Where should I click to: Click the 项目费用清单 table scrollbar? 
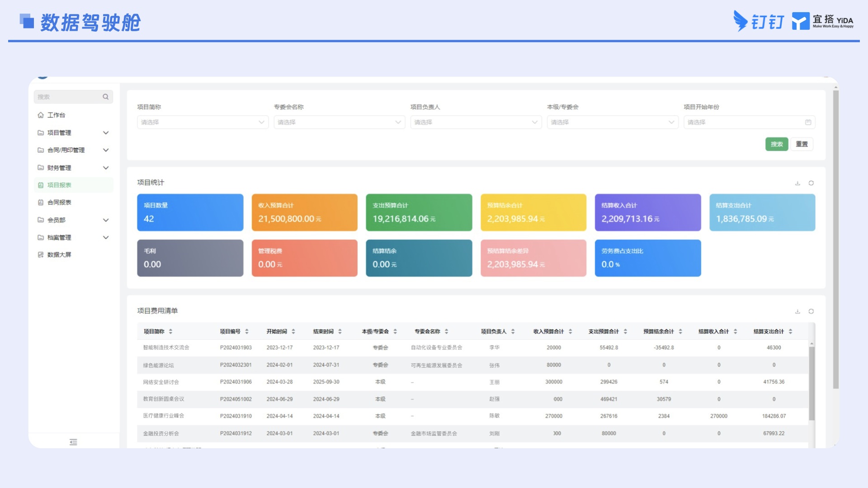point(812,383)
